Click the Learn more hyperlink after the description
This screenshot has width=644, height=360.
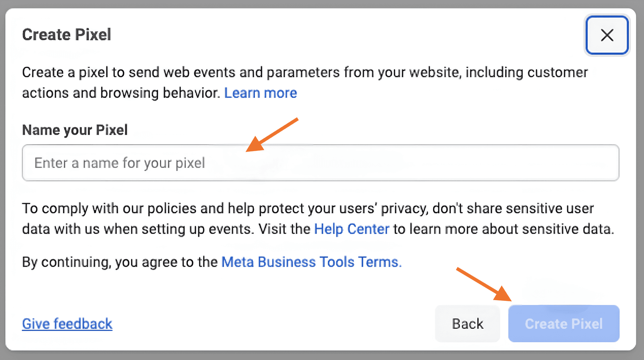point(261,93)
